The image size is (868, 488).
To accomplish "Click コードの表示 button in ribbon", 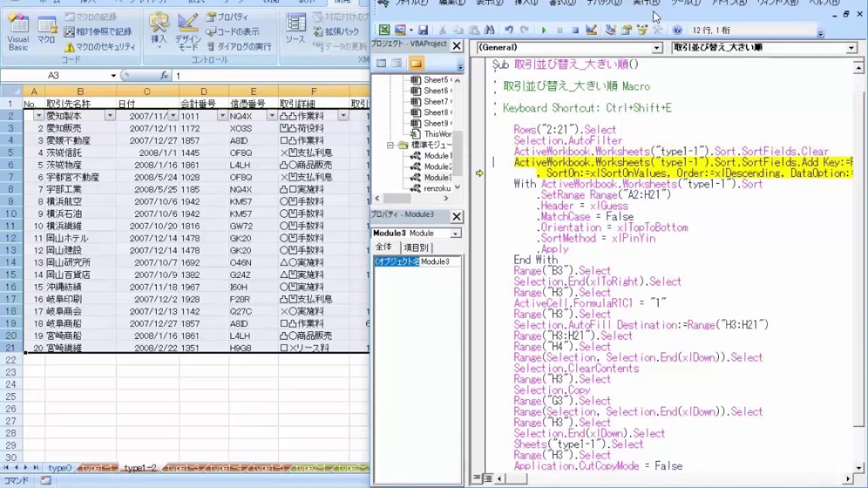I will pos(233,32).
